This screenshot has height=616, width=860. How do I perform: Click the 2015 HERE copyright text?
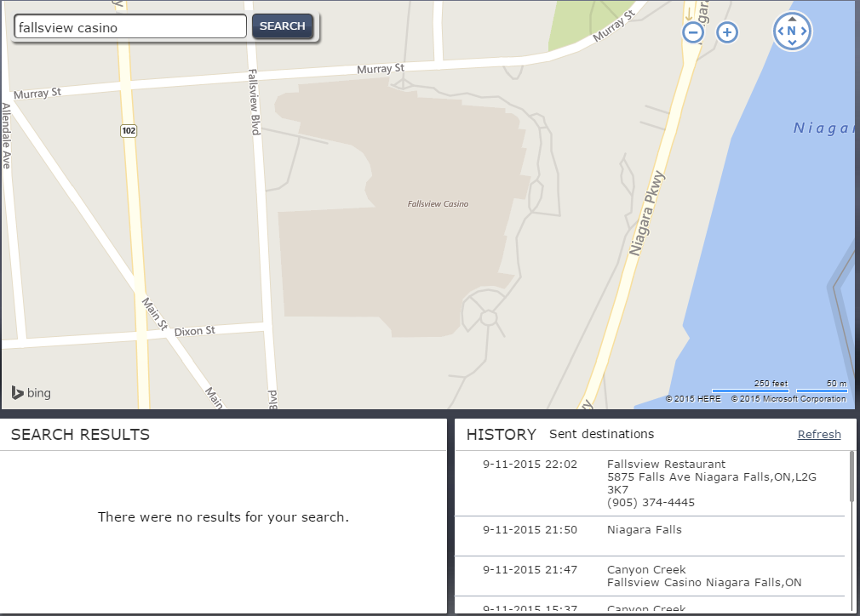[x=693, y=399]
